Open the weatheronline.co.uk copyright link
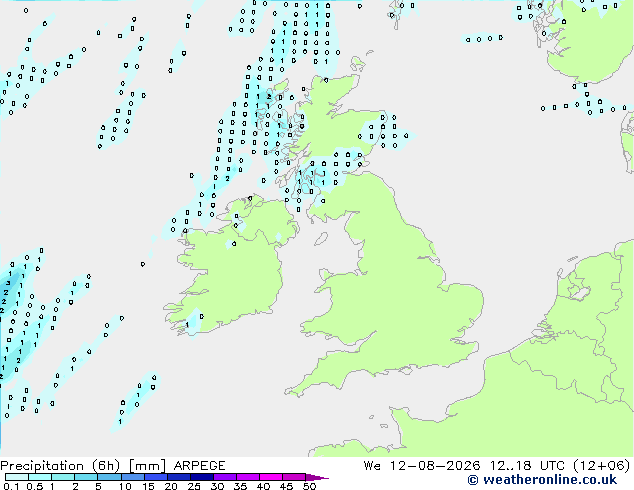Viewport: 634px width, 490px height. tap(542, 480)
